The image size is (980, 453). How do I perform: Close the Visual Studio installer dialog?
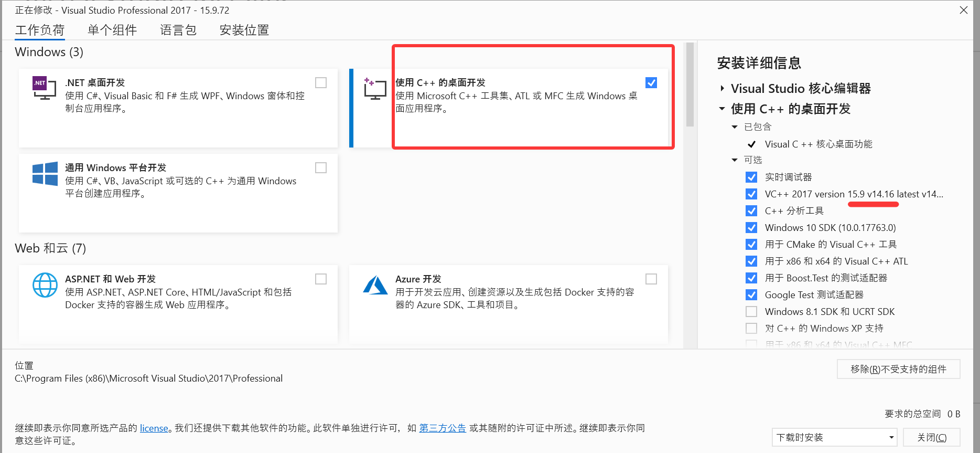963,10
